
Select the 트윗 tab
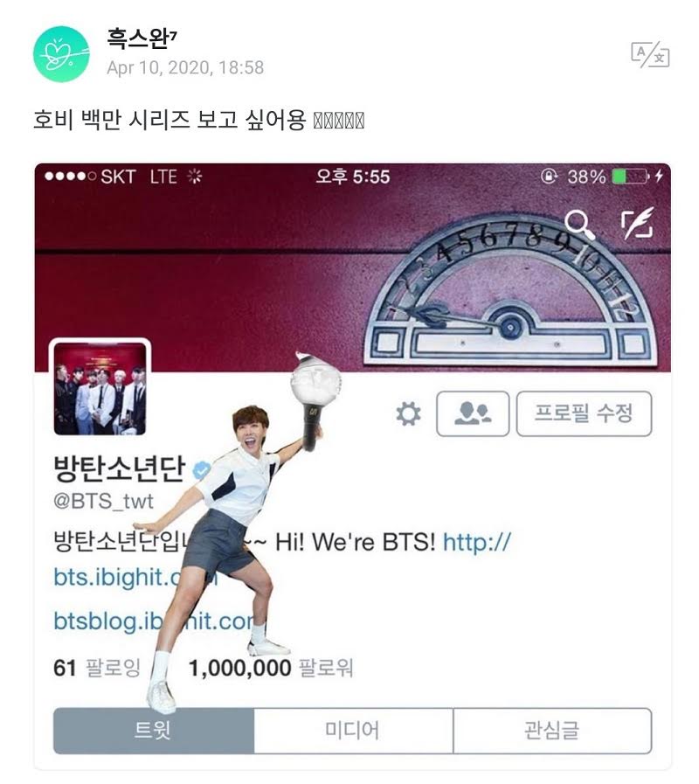pos(154,731)
